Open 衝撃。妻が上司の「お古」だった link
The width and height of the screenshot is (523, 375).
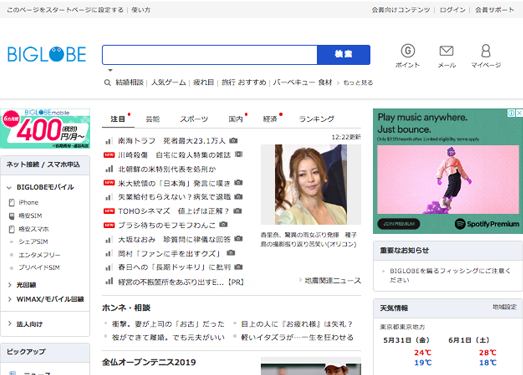[x=168, y=324]
